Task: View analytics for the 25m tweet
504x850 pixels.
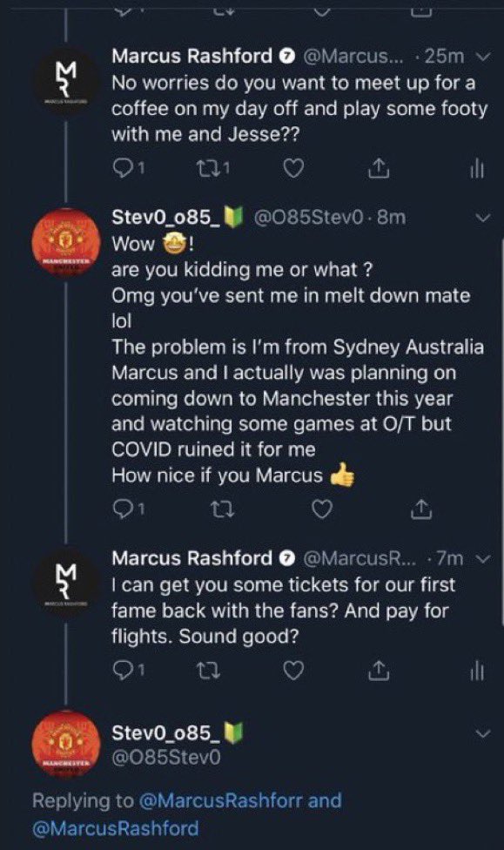Action: [476, 169]
